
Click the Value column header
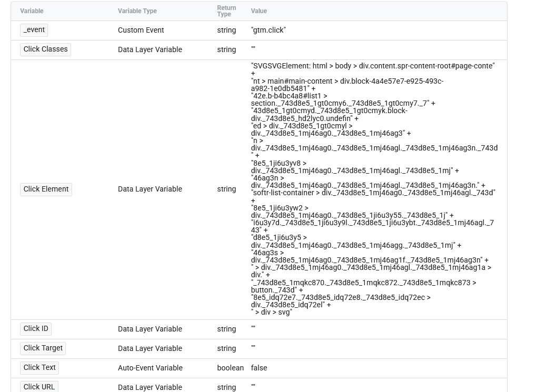tap(259, 11)
